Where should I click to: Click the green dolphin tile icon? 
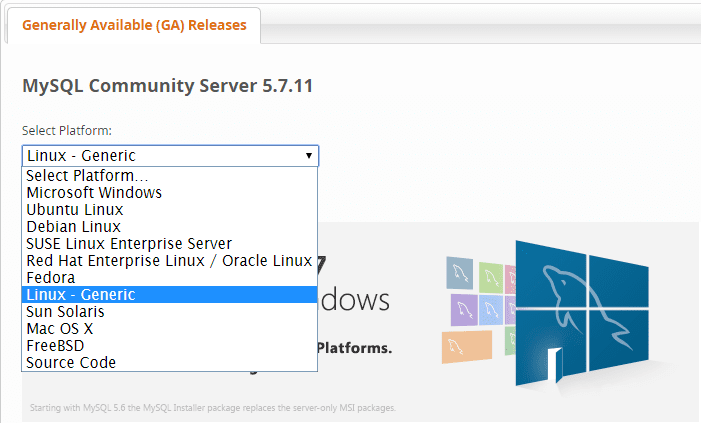coord(490,276)
